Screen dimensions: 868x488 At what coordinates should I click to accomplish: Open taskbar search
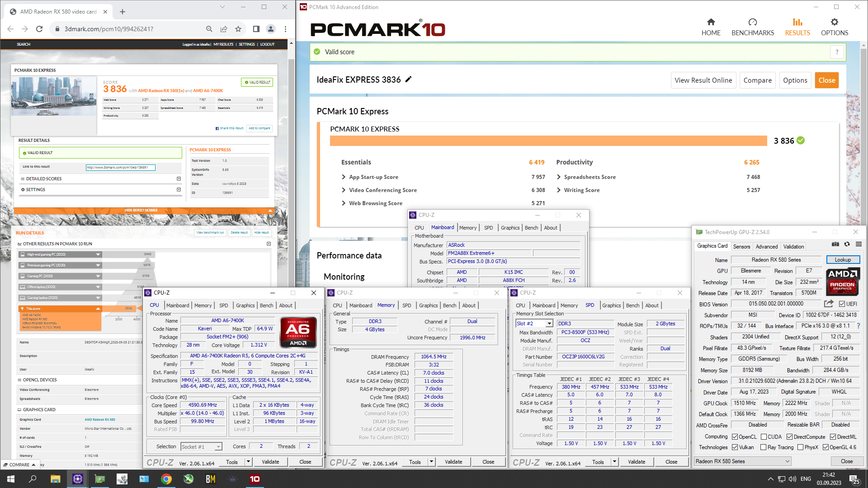pos(33,479)
